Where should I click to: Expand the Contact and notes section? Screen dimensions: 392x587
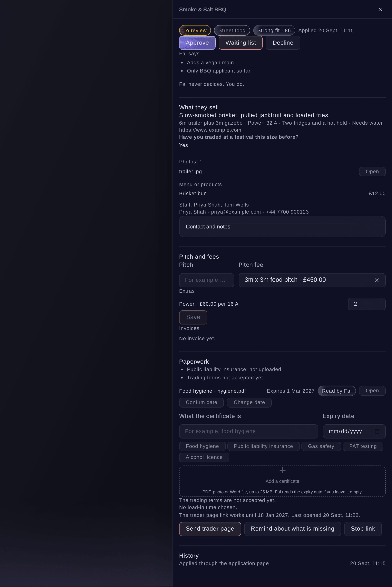[x=282, y=226]
